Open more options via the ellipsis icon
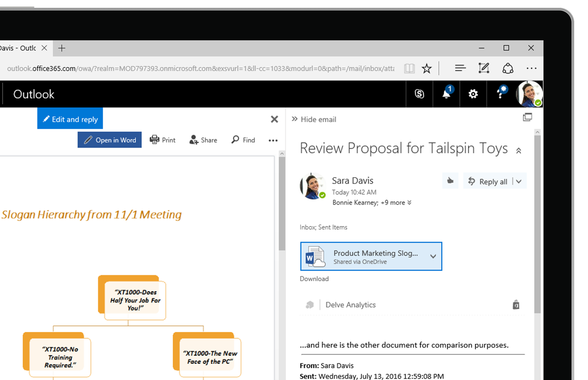The height and width of the screenshot is (380, 588). (x=272, y=140)
